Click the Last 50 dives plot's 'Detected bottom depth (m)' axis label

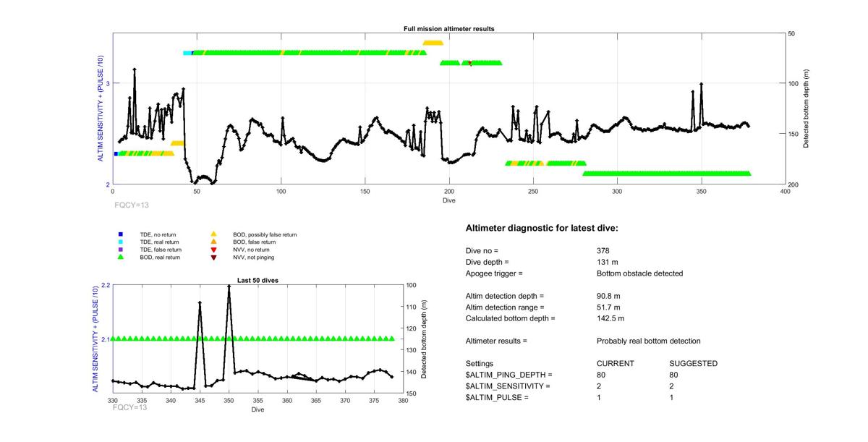click(423, 339)
